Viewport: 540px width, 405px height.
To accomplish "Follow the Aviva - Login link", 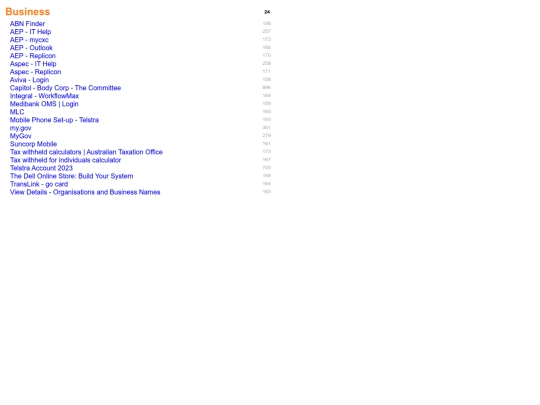I will (29, 80).
